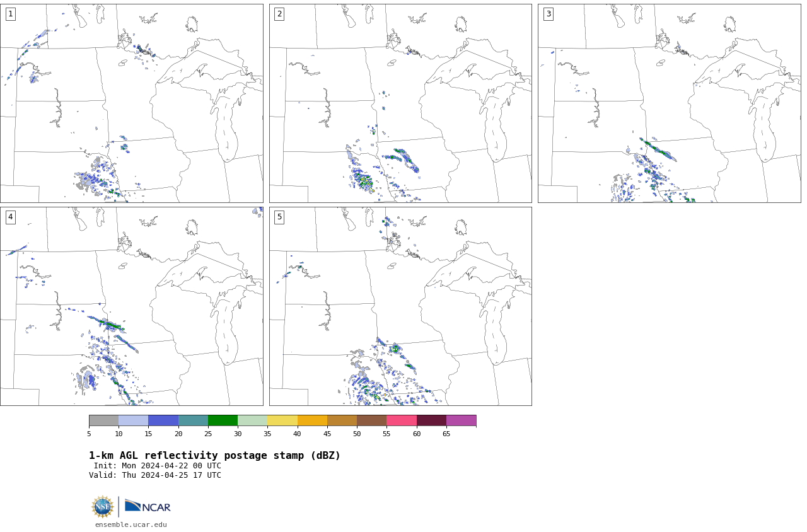This screenshot has width=807, height=532.
Task: Click the 'Valid: Thu 2024-04-25 17 UTC' text
Action: pyautogui.click(x=155, y=475)
